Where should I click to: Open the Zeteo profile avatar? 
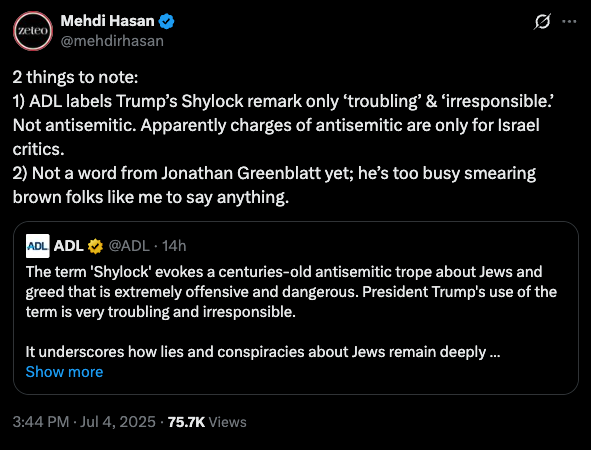(33, 31)
